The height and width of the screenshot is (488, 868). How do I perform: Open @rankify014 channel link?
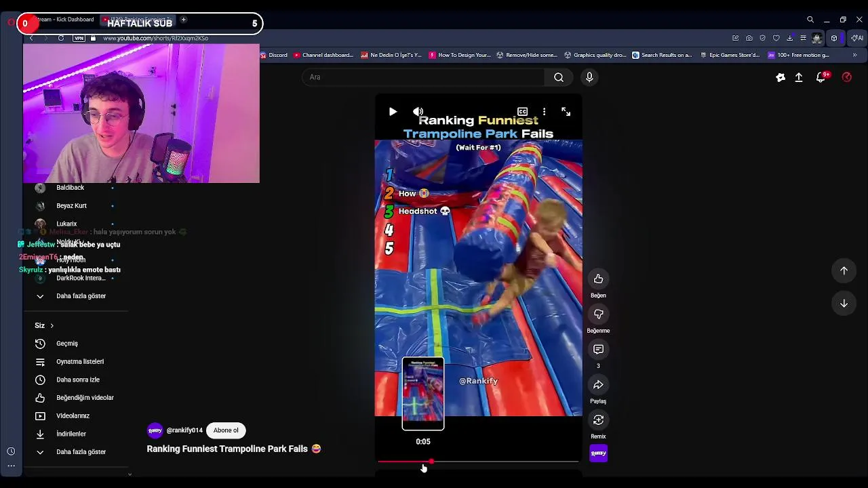point(184,430)
